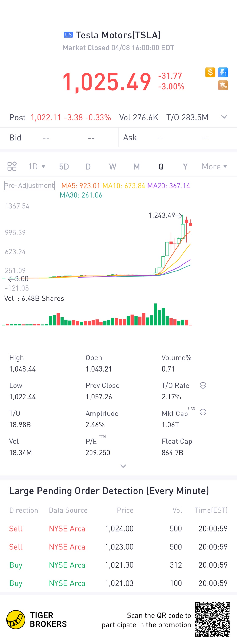
Task: Switch to the 5D chart tab
Action: click(x=64, y=167)
